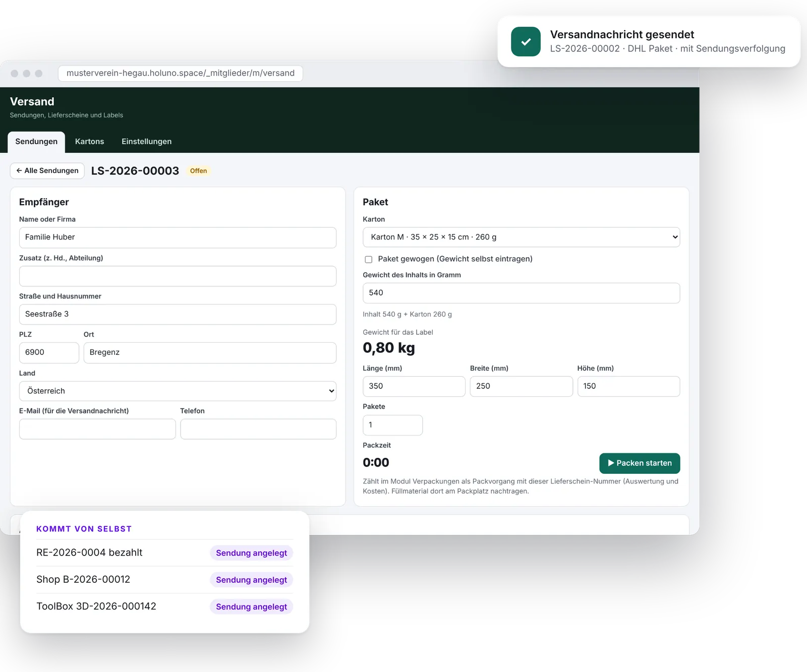
Task: Click Sendung angelegt for RE-2026-0004 bezahlt
Action: pos(251,553)
